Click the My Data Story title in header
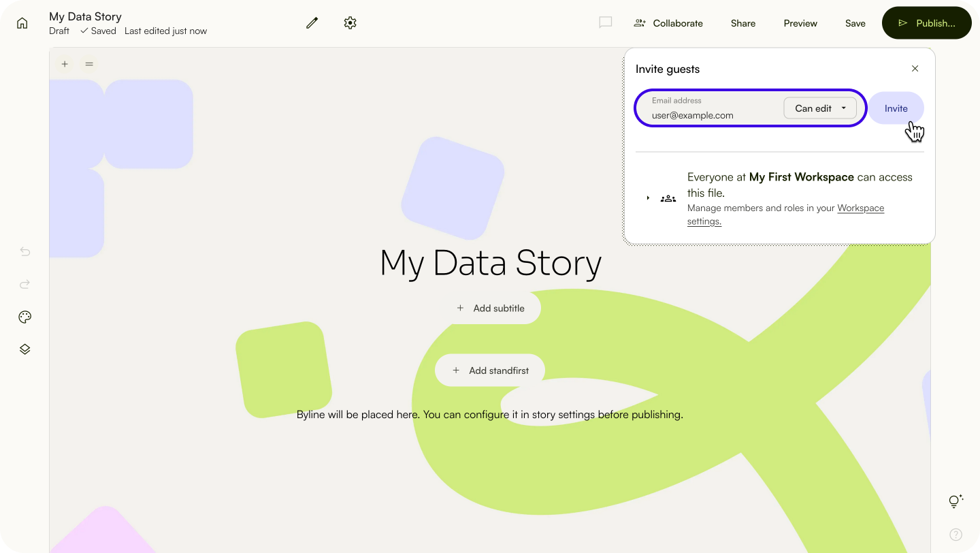The height and width of the screenshot is (553, 980). click(86, 16)
